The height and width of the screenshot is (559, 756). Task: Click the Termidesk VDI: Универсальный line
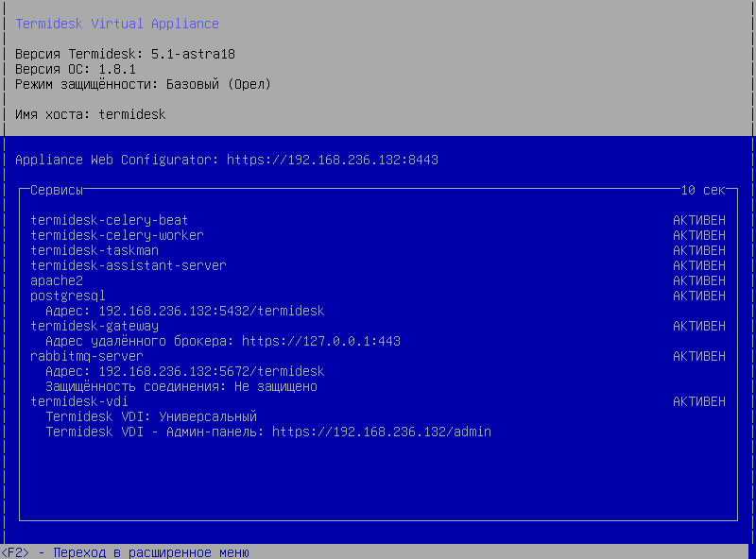tap(151, 416)
